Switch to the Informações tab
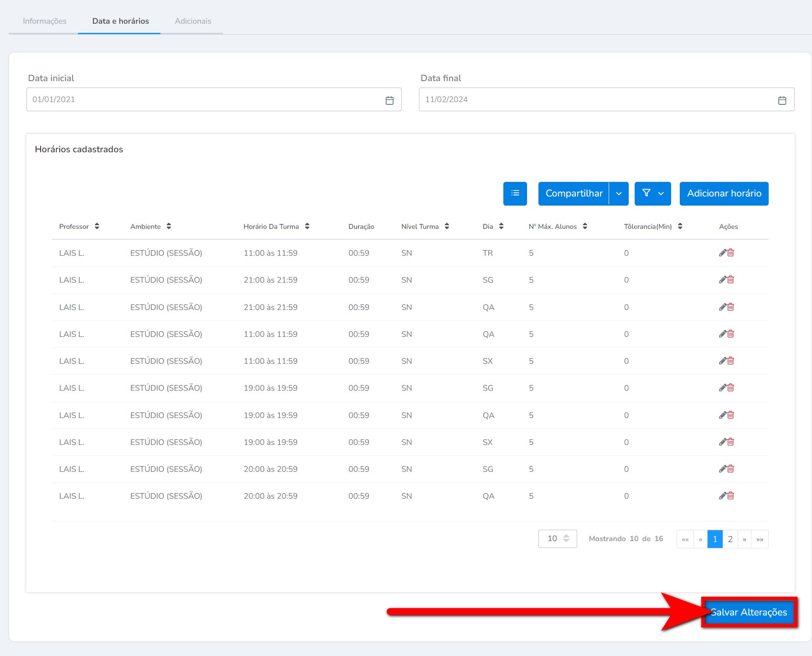The width and height of the screenshot is (812, 656). tap(45, 21)
